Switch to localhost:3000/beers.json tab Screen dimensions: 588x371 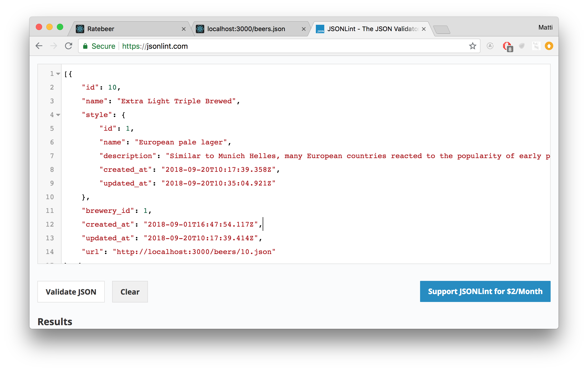click(246, 29)
